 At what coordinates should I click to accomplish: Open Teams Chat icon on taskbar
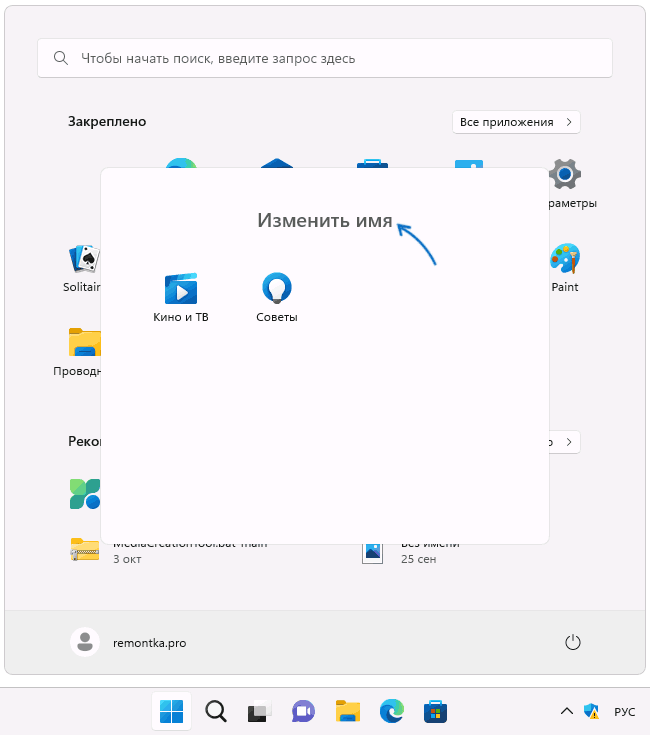[303, 712]
